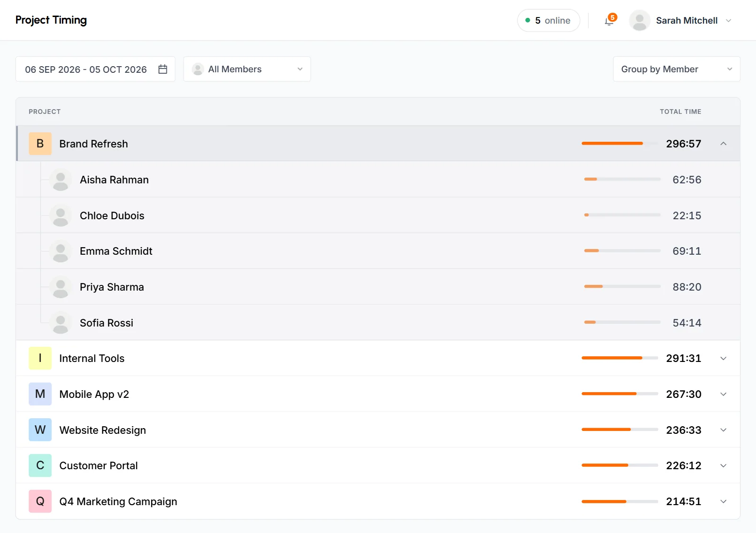This screenshot has width=756, height=533.
Task: Open the Group by Member dropdown
Action: click(x=677, y=69)
